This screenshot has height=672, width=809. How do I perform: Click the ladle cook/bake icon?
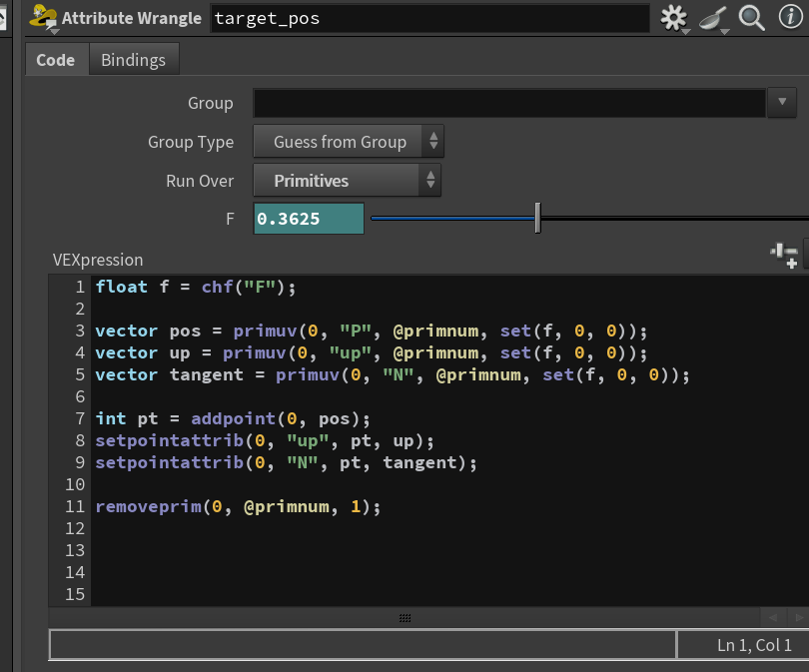(714, 20)
